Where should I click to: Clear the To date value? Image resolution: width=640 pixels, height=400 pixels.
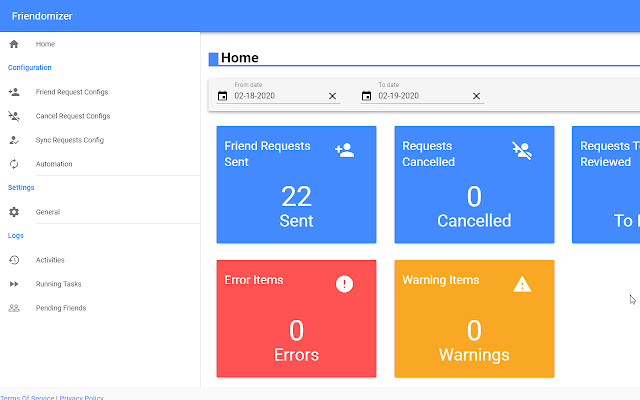[476, 96]
